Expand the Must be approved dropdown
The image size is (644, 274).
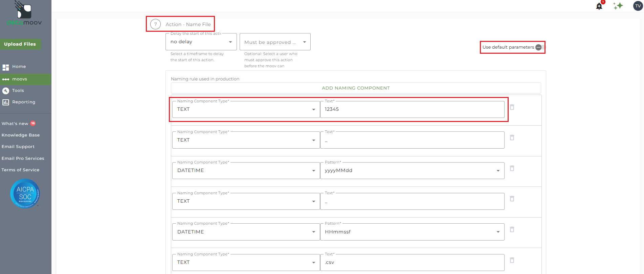(x=275, y=42)
